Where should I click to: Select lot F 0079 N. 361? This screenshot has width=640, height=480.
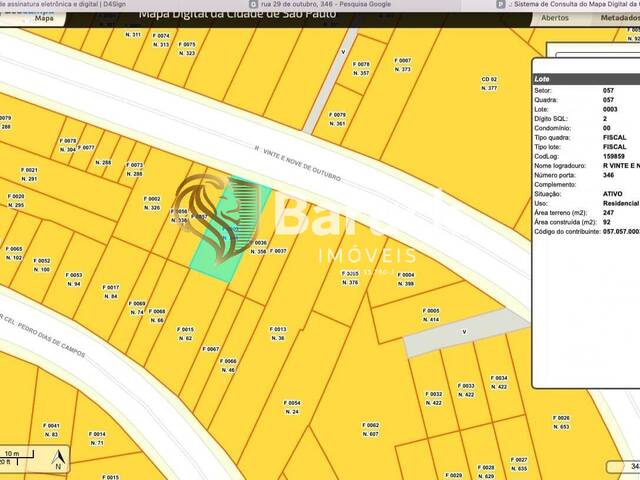coord(339,119)
